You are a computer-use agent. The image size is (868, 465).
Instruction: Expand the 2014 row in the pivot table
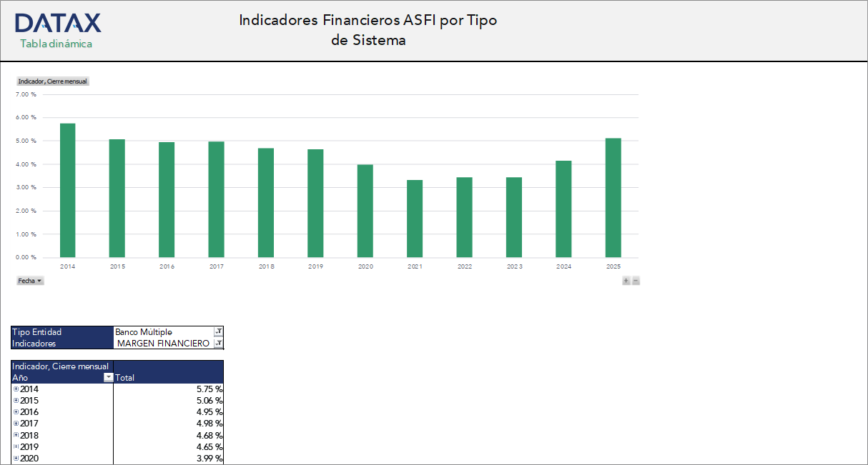pyautogui.click(x=16, y=389)
